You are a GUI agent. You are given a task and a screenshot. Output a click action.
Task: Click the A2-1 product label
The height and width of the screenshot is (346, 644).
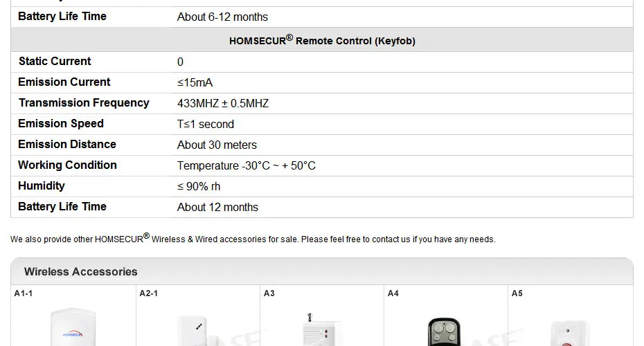click(x=148, y=293)
